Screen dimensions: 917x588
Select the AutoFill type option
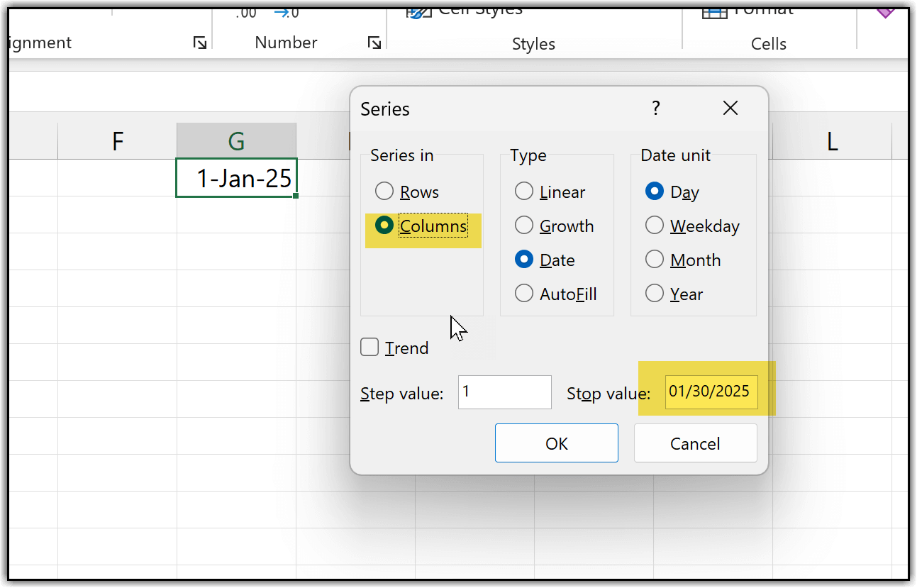tap(524, 294)
